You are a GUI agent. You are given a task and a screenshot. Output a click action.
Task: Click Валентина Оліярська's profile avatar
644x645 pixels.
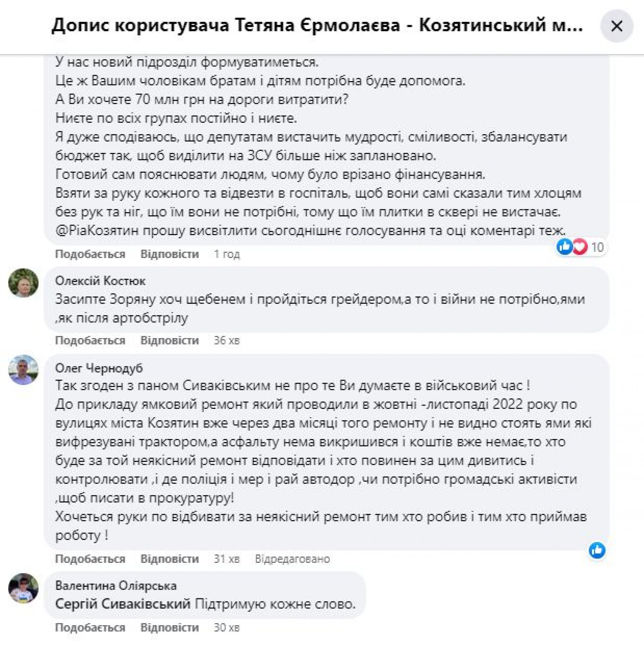23,588
